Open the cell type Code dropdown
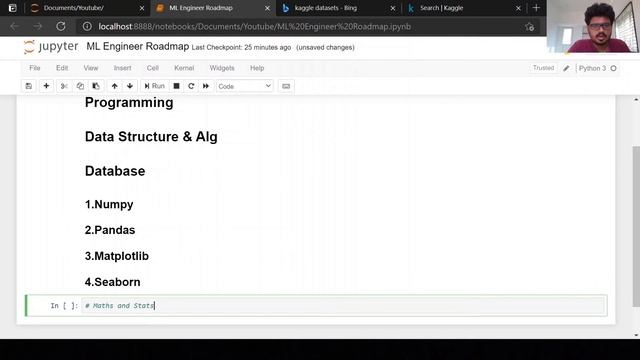The image size is (640, 360). click(x=244, y=86)
